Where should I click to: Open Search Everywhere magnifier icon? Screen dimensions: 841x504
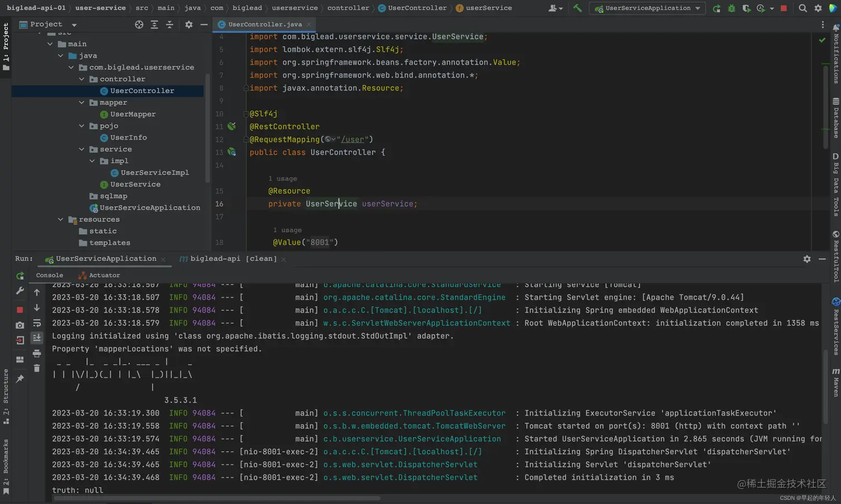(803, 8)
